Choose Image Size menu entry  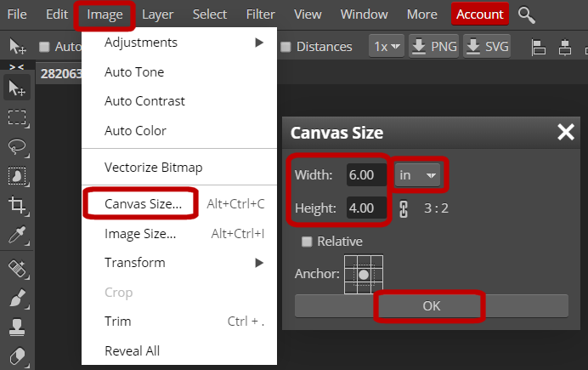[179, 233]
